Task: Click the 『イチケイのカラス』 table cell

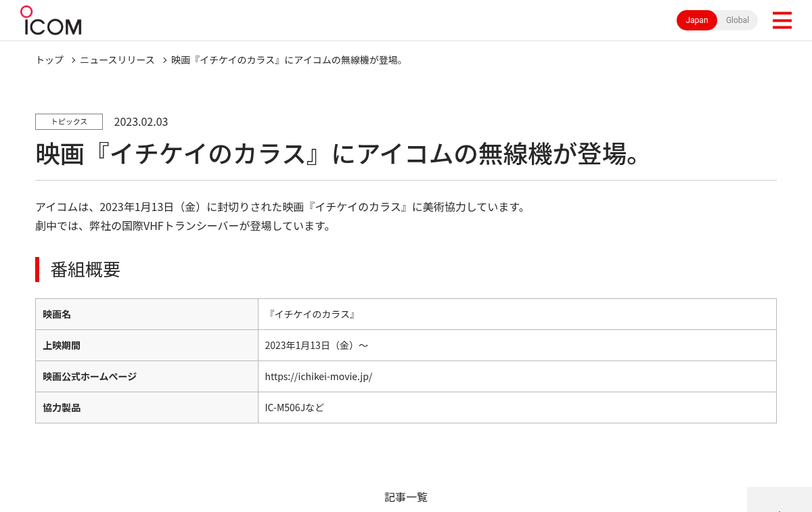Action: point(517,315)
